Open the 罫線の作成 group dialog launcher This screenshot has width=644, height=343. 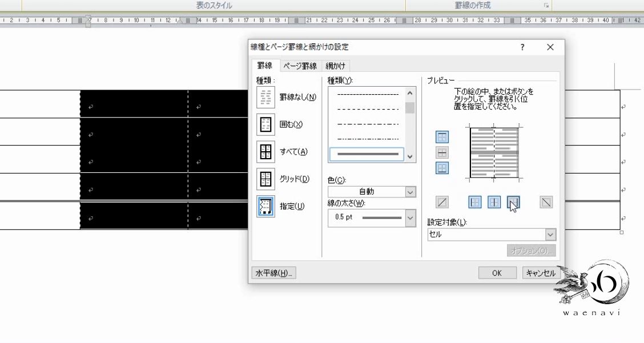[x=546, y=5]
